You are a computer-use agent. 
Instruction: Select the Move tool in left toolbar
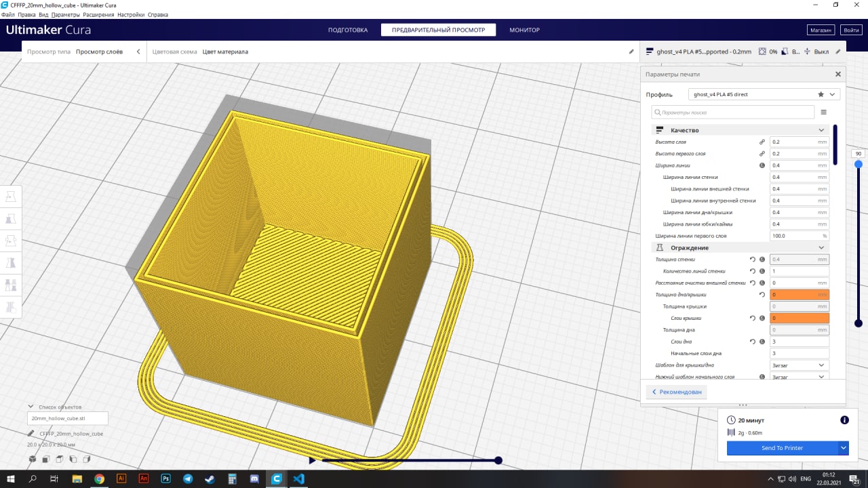(11, 197)
